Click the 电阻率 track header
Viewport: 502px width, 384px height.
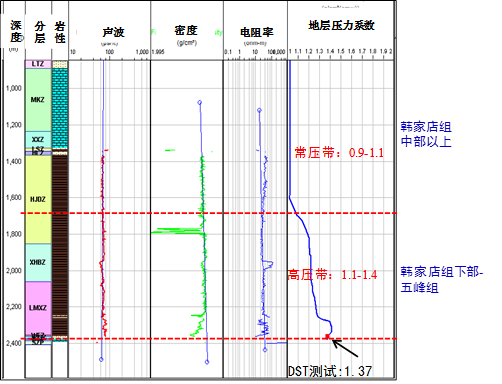(257, 32)
